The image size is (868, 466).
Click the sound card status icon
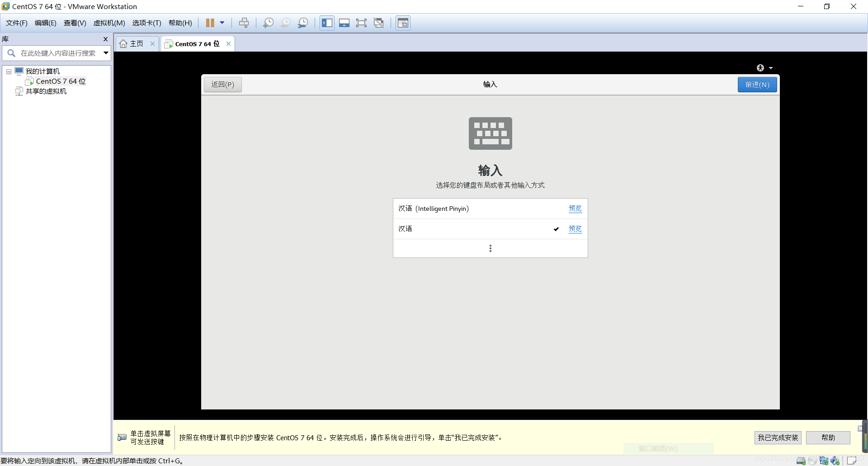(835, 461)
